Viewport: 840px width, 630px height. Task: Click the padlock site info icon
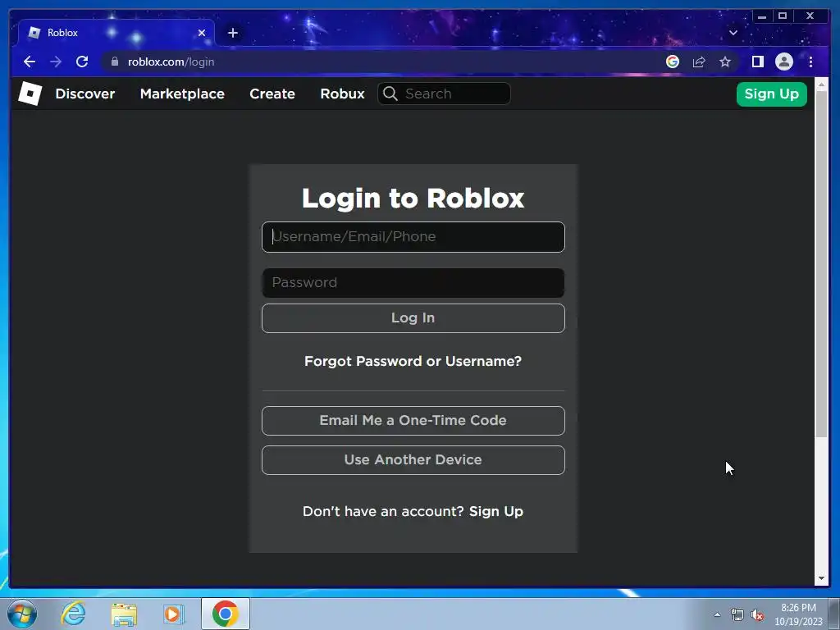(115, 62)
